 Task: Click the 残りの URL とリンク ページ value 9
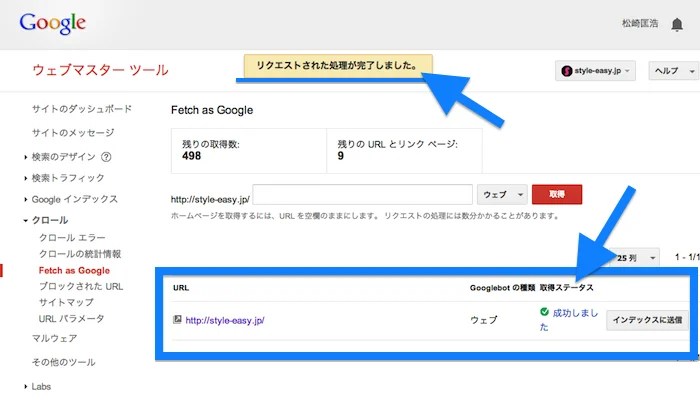tap(340, 156)
